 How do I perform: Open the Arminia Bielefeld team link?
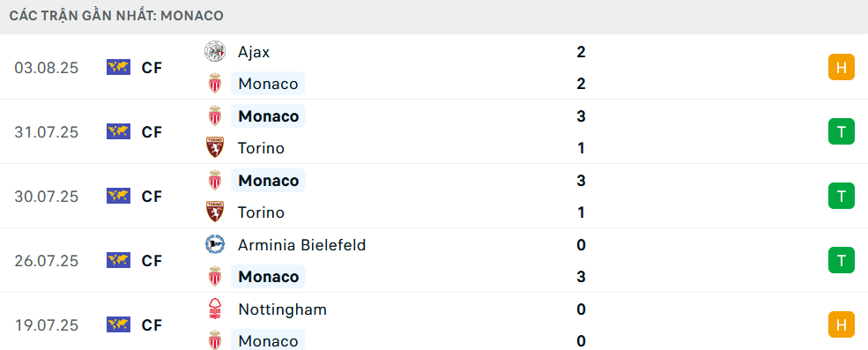click(301, 244)
